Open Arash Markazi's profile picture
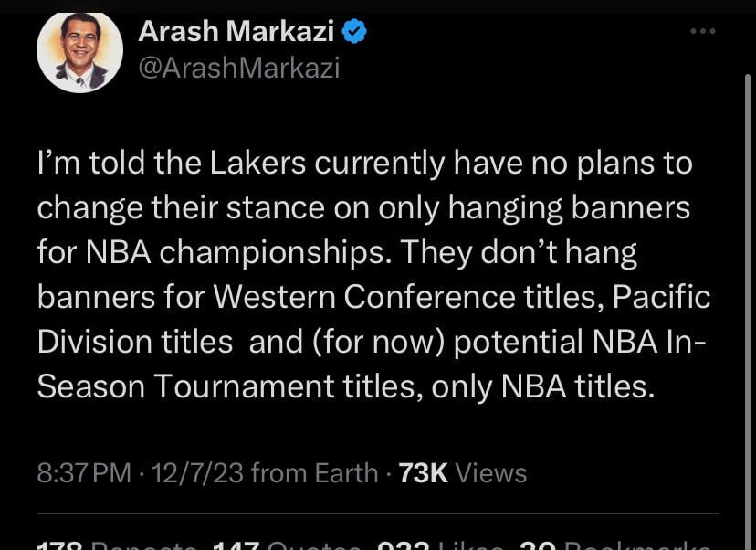Image resolution: width=756 pixels, height=550 pixels. pyautogui.click(x=79, y=52)
